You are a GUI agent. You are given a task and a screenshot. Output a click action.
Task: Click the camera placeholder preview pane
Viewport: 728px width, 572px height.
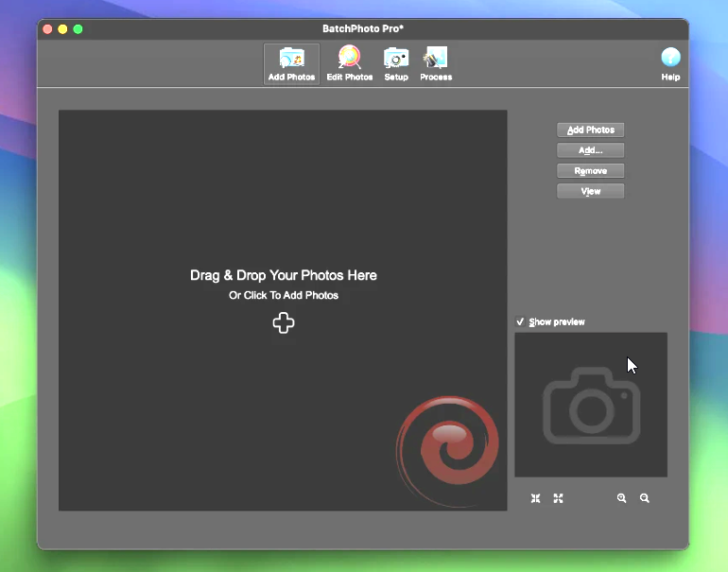coord(591,405)
